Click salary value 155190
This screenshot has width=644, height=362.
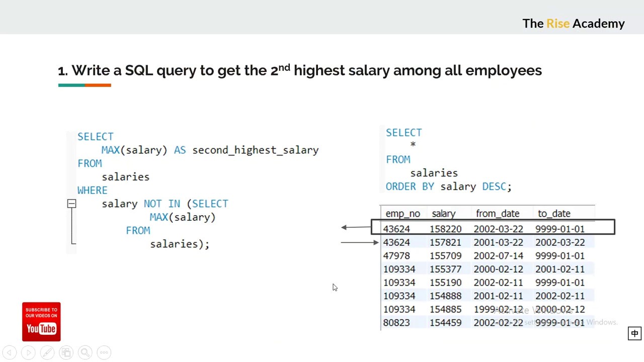click(445, 283)
